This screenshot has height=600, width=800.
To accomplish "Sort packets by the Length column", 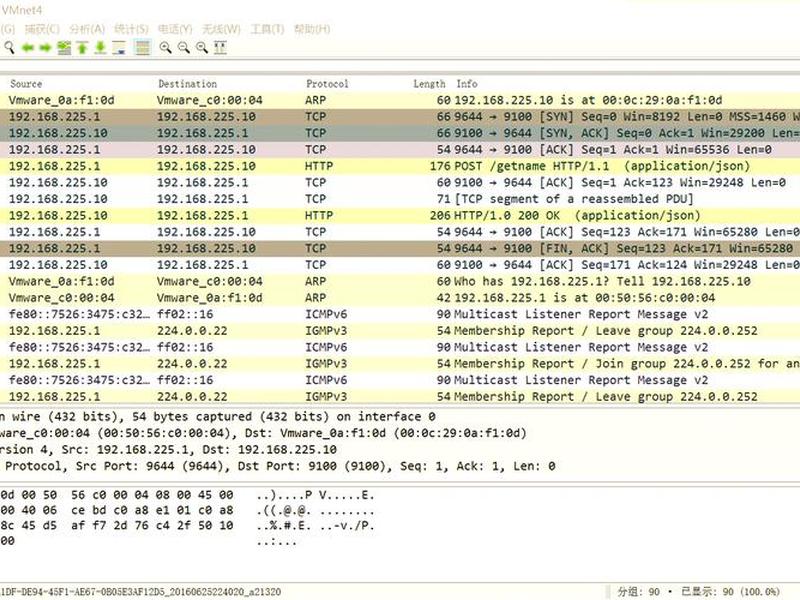I will tap(429, 84).
